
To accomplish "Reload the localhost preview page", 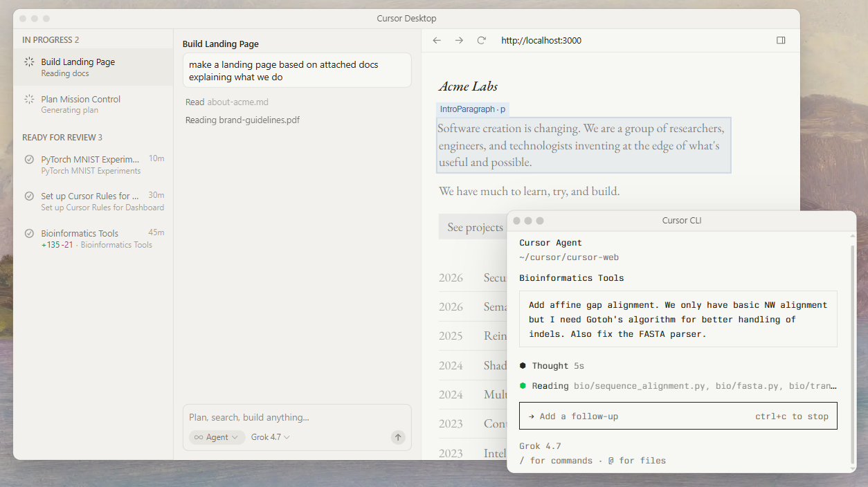I will coord(481,40).
